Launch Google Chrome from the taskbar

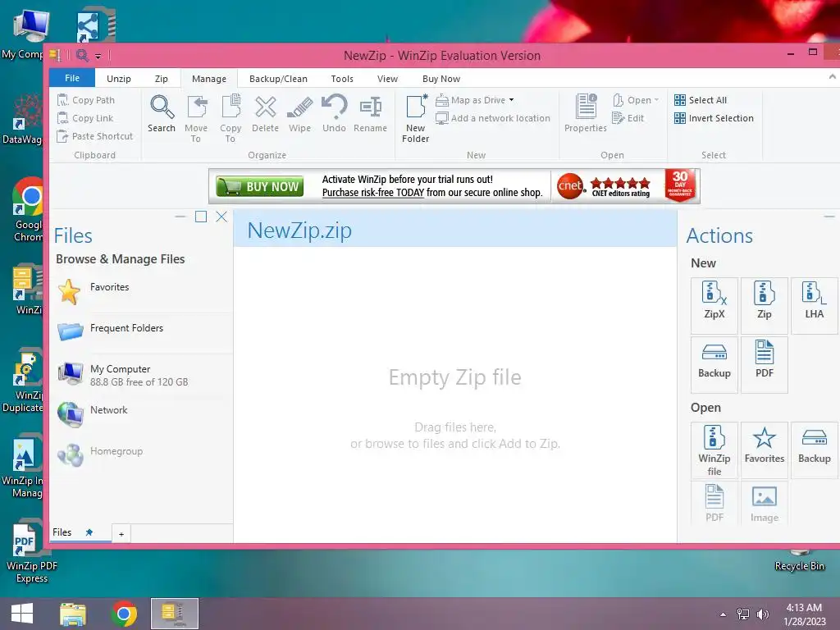[x=124, y=614]
